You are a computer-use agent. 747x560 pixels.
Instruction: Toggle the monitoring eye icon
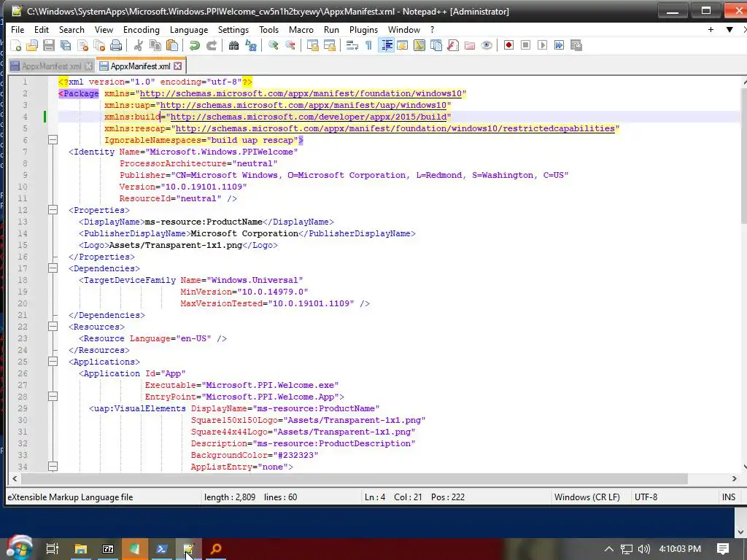coord(487,45)
